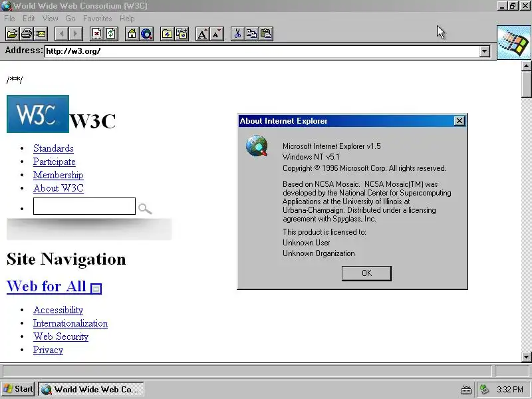Click the 3:32 PM clock in the taskbar
Image resolution: width=532 pixels, height=399 pixels.
[510, 390]
